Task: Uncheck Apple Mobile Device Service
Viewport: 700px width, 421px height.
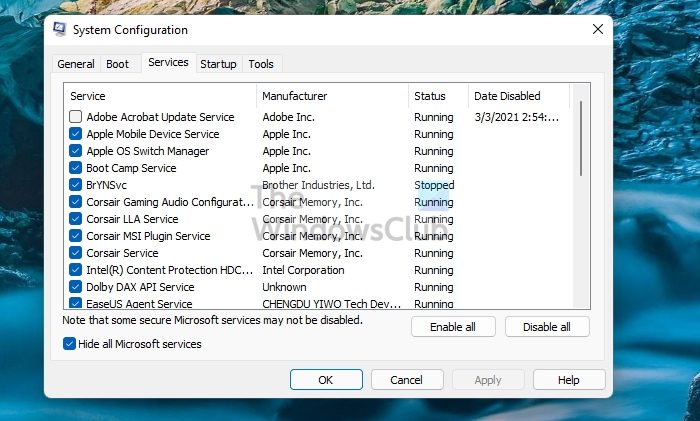Action: (76, 134)
